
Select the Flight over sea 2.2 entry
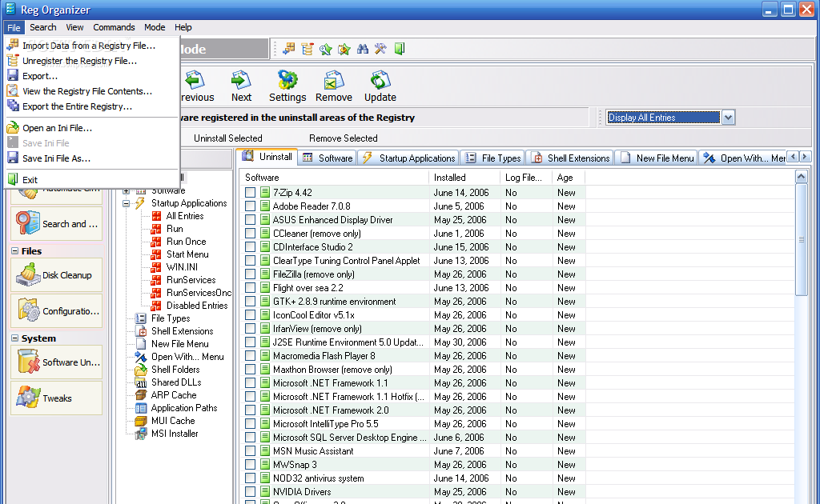tap(413, 288)
